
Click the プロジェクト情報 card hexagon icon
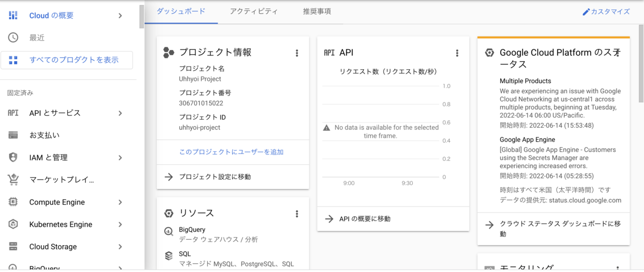169,53
